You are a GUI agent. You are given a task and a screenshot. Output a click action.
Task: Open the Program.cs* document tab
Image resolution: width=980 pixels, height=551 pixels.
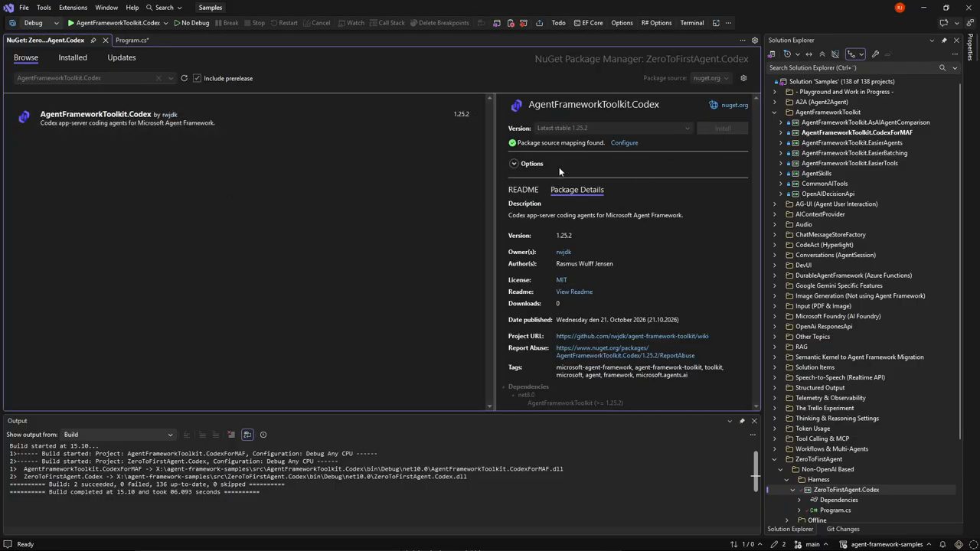(x=132, y=40)
